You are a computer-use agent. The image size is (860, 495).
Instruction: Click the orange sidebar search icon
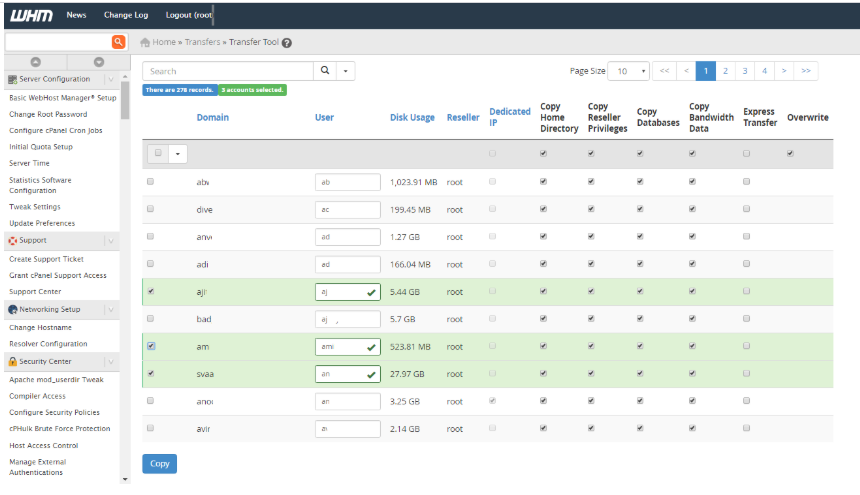[118, 42]
